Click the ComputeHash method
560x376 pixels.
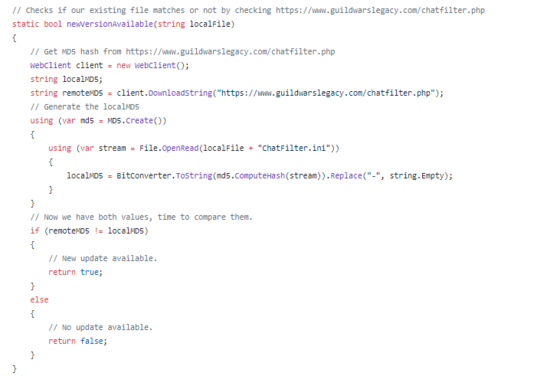[260, 176]
